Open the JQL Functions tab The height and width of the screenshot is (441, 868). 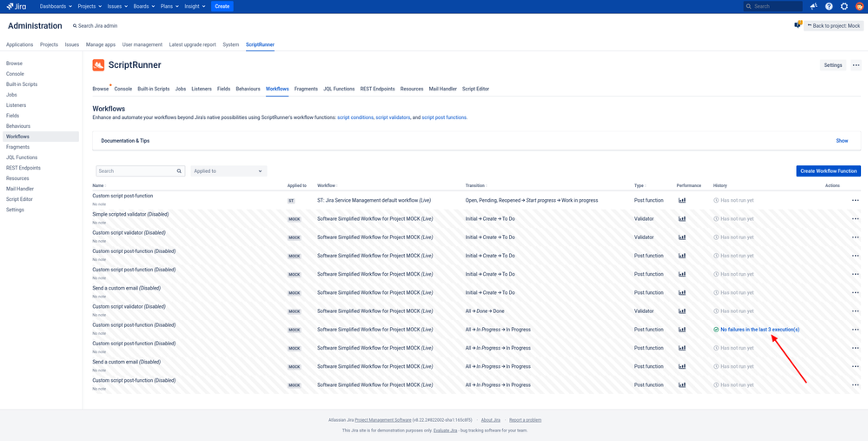coord(339,89)
